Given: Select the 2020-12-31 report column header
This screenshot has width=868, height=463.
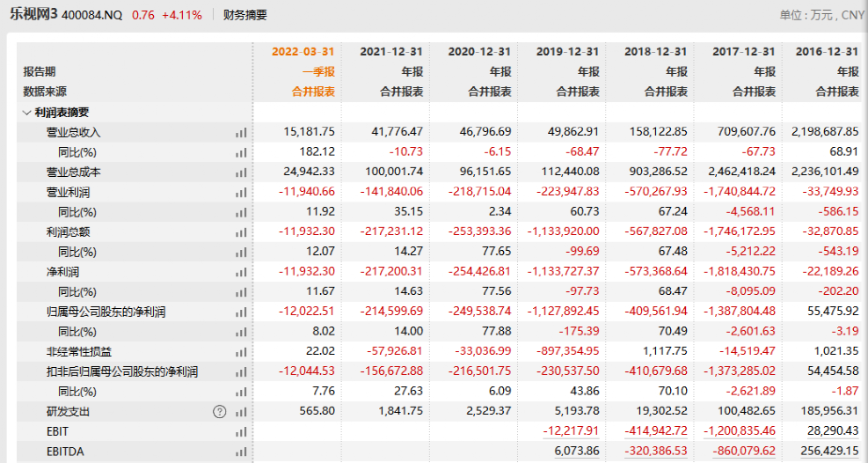Looking at the screenshot, I should 479,52.
